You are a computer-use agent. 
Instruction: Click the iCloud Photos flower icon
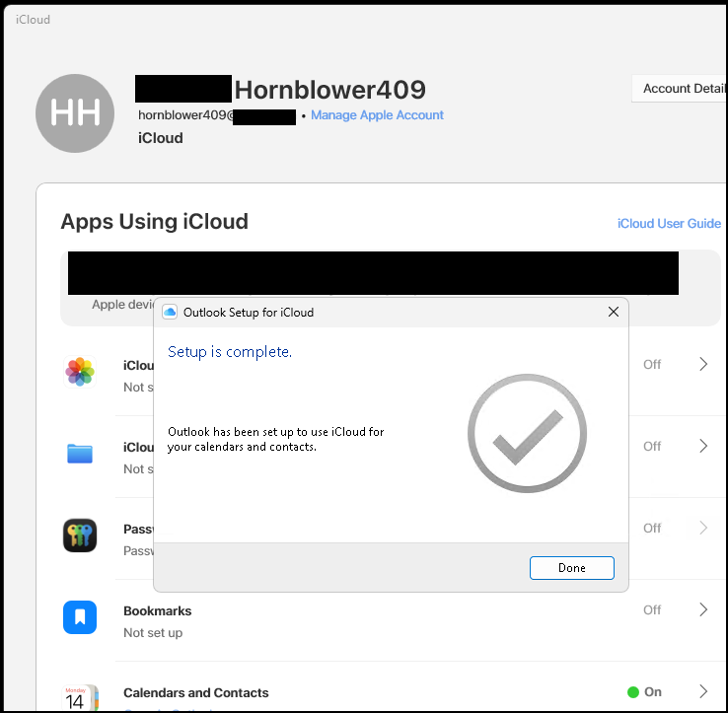click(x=80, y=372)
